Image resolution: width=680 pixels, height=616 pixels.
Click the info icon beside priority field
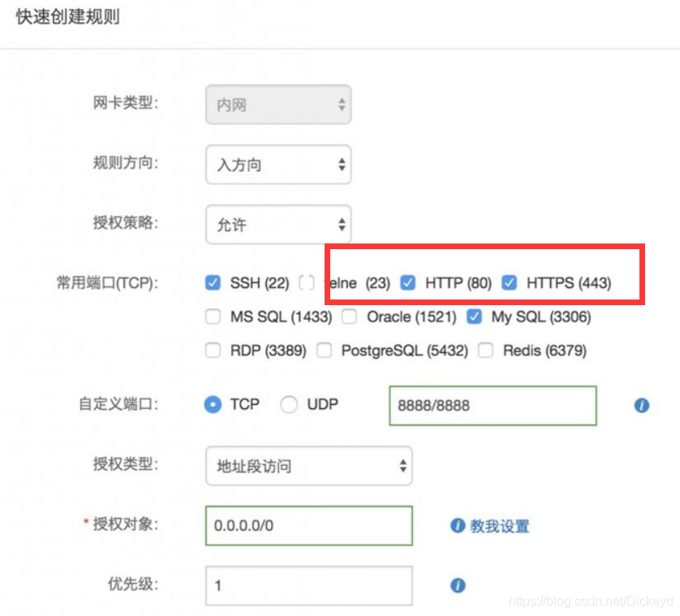458,585
